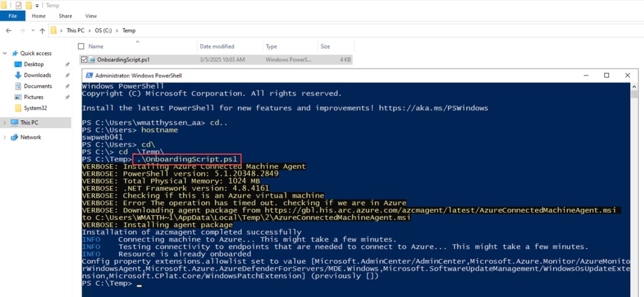The width and height of the screenshot is (644, 297).
Task: Go back with the Back arrow
Action: [9, 30]
